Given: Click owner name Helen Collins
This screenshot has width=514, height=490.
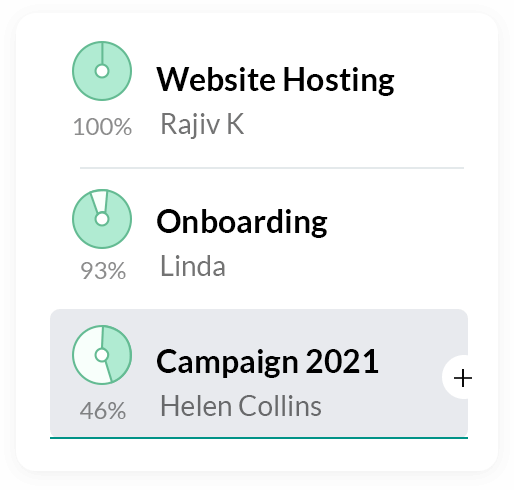Looking at the screenshot, I should [x=241, y=406].
